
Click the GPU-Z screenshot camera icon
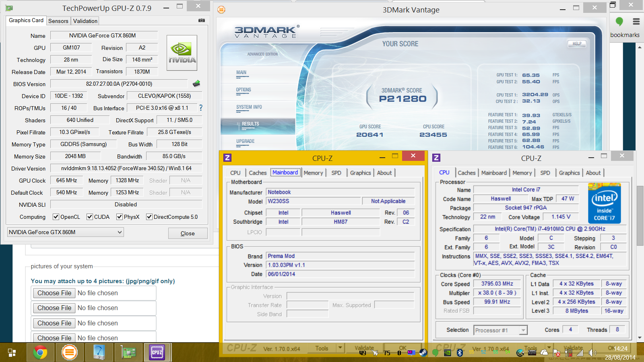202,21
